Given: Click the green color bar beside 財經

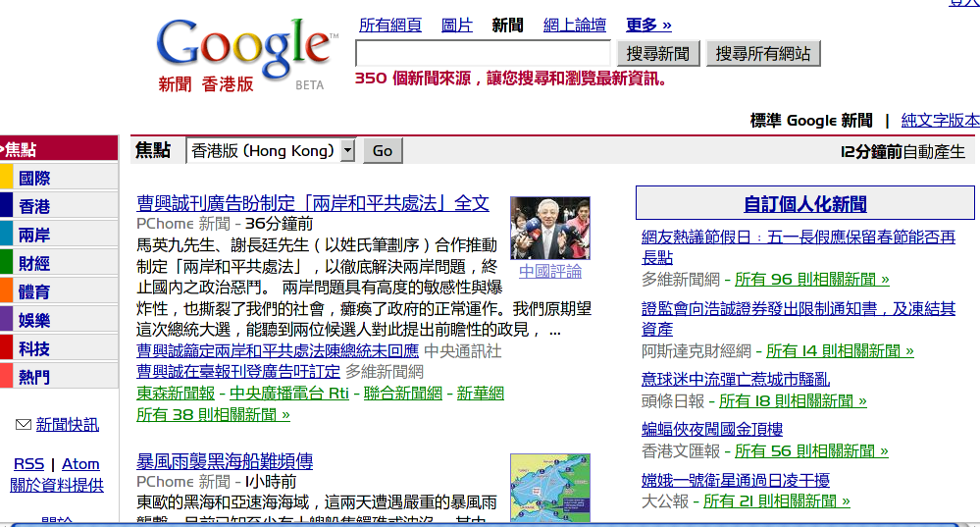Looking at the screenshot, I should pos(6,262).
